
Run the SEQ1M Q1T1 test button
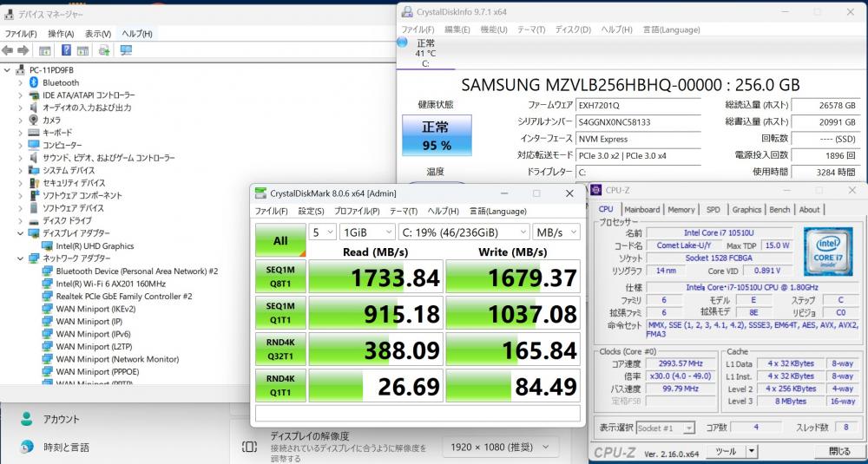pos(280,312)
